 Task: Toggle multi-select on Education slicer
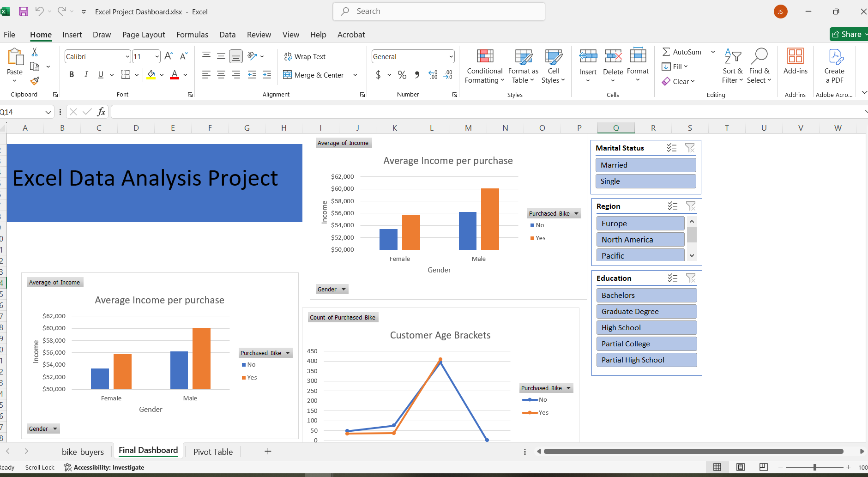673,278
